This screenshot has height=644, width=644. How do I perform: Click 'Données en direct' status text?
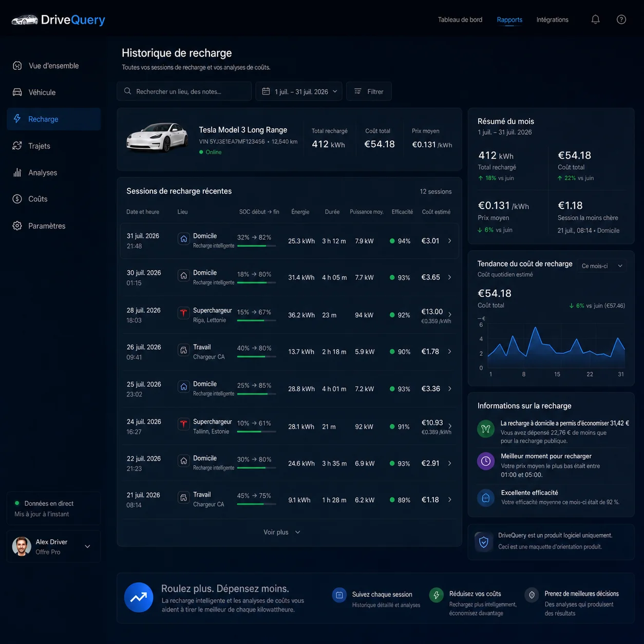coord(49,503)
